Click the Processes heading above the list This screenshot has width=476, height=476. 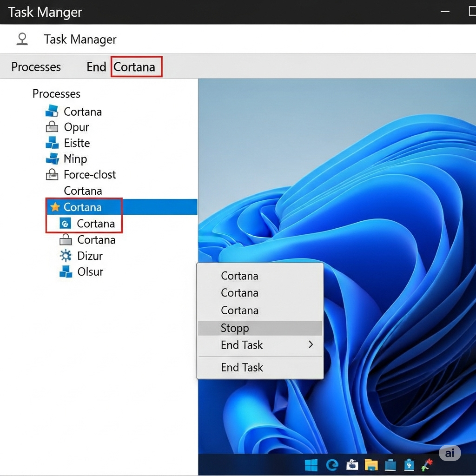coord(56,93)
